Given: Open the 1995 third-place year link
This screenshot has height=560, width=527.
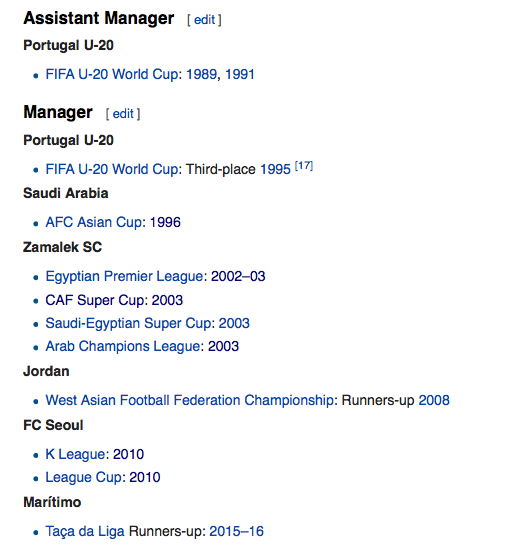Looking at the screenshot, I should pos(275,169).
